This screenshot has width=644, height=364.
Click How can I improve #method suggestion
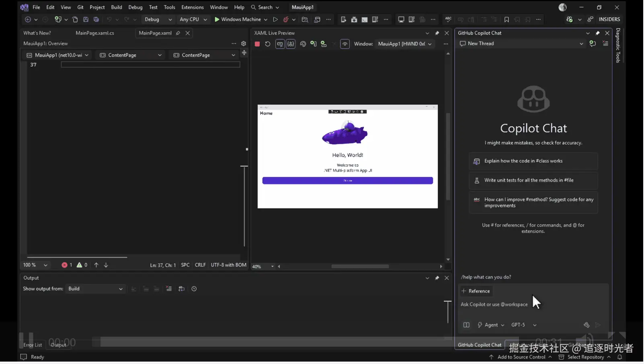click(533, 202)
